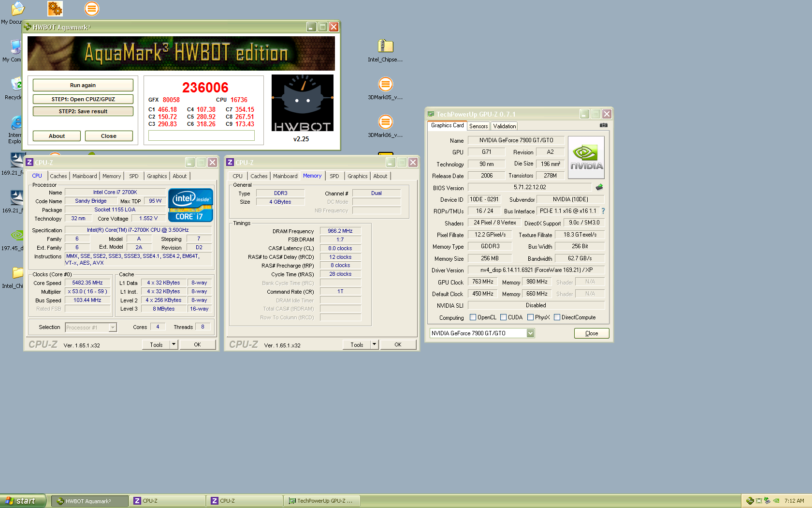Click the left CPU-Z window title icon
The height and width of the screenshot is (508, 812).
(29, 163)
